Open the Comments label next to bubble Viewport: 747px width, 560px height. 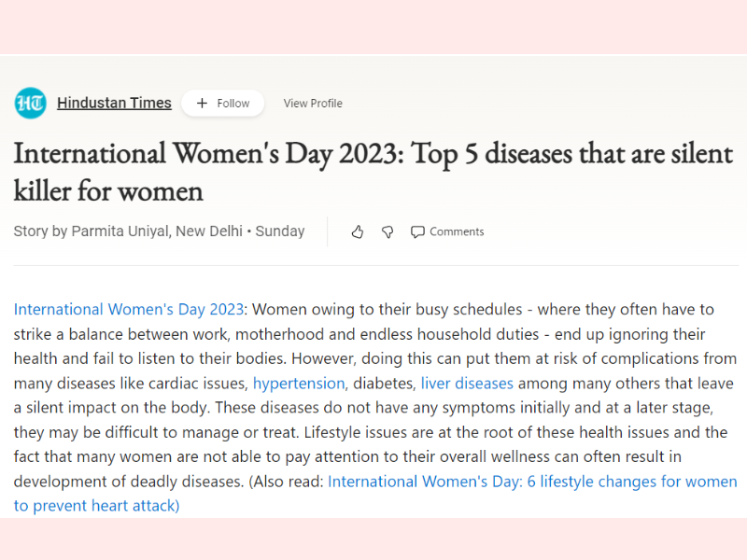457,231
